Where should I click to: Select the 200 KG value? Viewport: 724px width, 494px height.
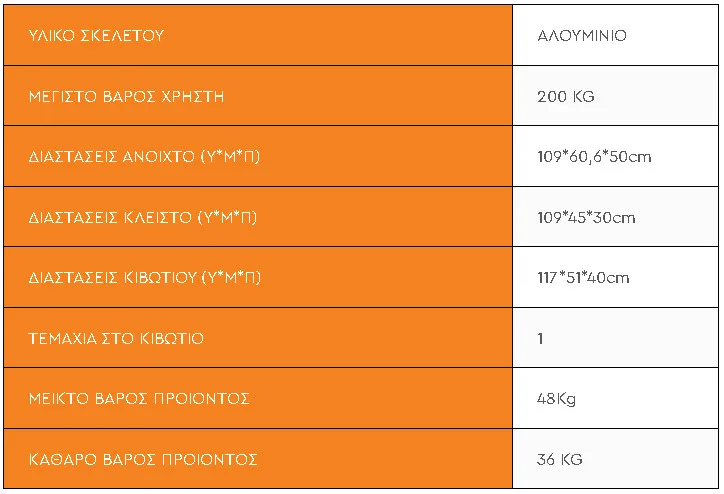(x=566, y=97)
